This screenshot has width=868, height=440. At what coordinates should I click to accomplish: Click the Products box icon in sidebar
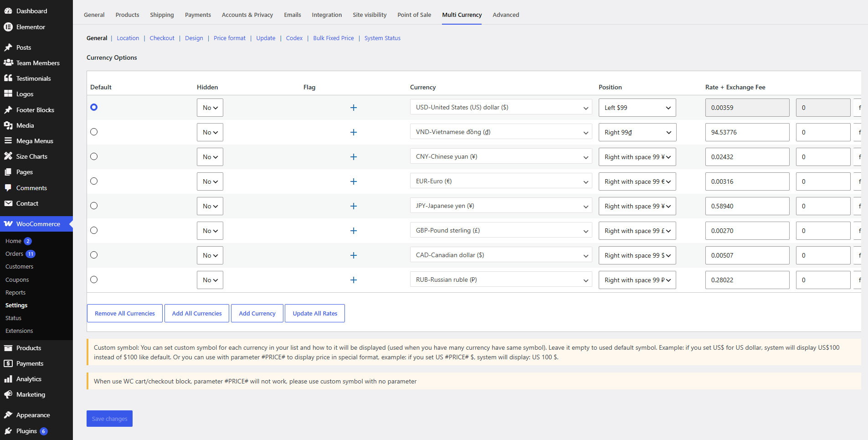[8, 348]
